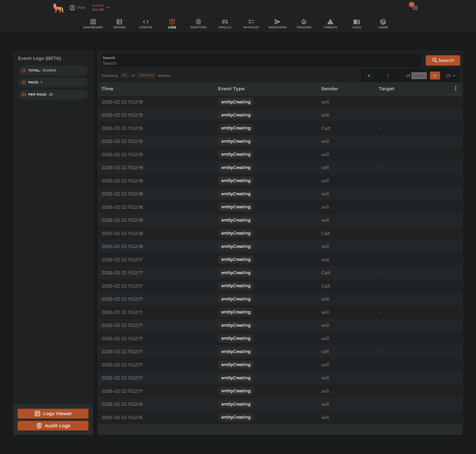Open Audit Logs
The image size is (476, 454).
[x=53, y=425]
